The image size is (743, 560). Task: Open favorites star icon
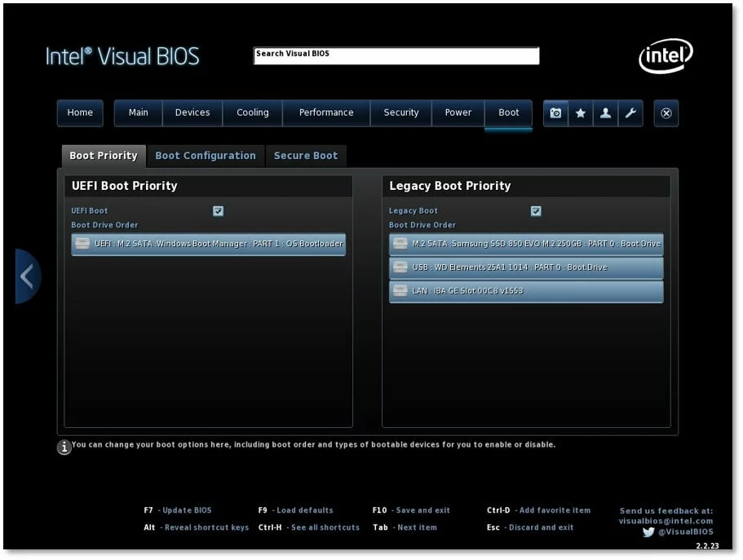[581, 113]
